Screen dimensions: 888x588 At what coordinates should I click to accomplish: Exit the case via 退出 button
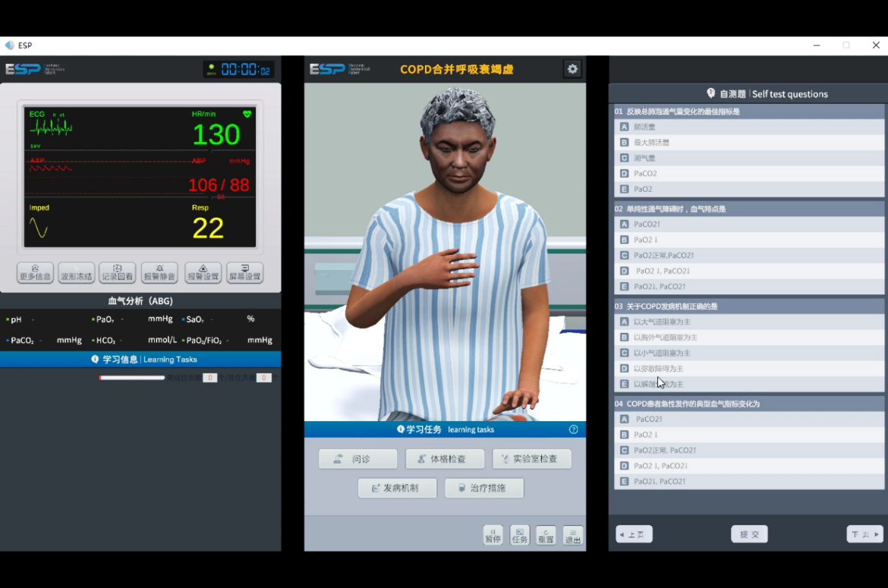click(x=573, y=535)
